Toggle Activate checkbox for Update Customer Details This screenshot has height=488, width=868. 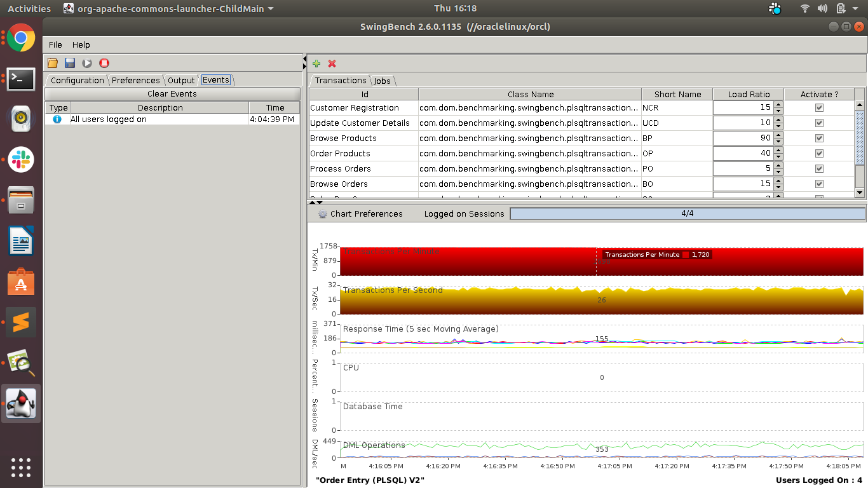coord(819,123)
